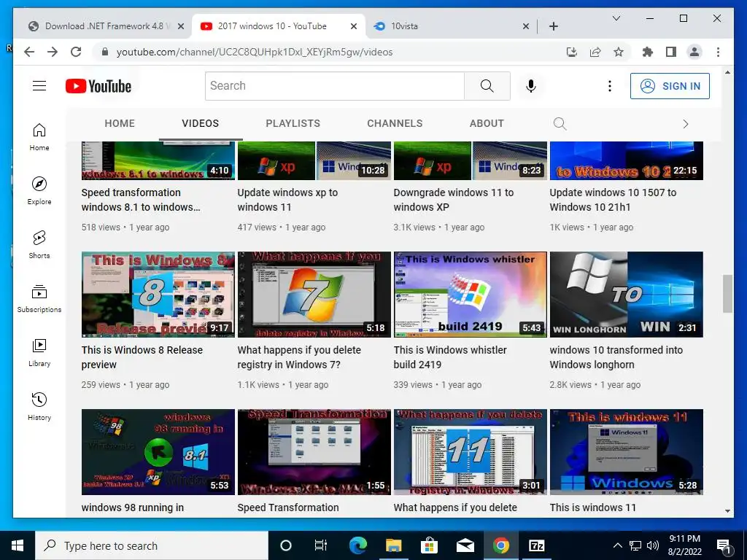Switch to the HOME channel tab
Viewport: 747px width, 560px height.
pyautogui.click(x=120, y=123)
